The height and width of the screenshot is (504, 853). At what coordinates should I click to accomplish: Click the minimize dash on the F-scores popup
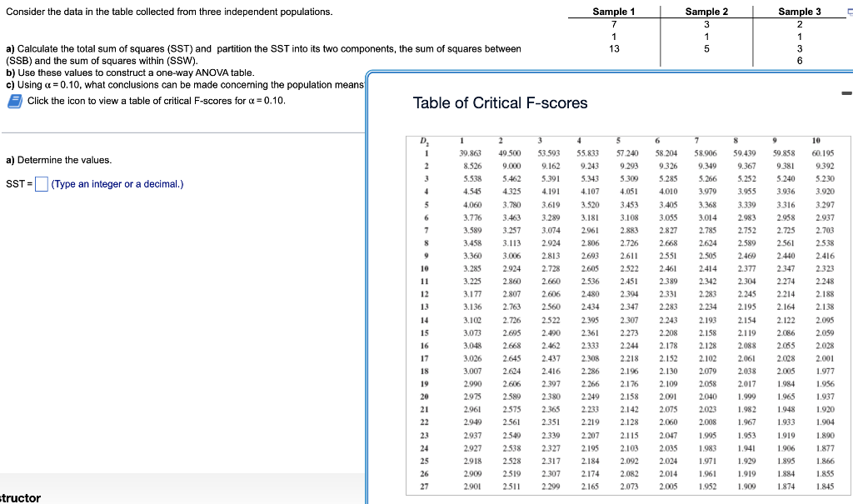(847, 92)
